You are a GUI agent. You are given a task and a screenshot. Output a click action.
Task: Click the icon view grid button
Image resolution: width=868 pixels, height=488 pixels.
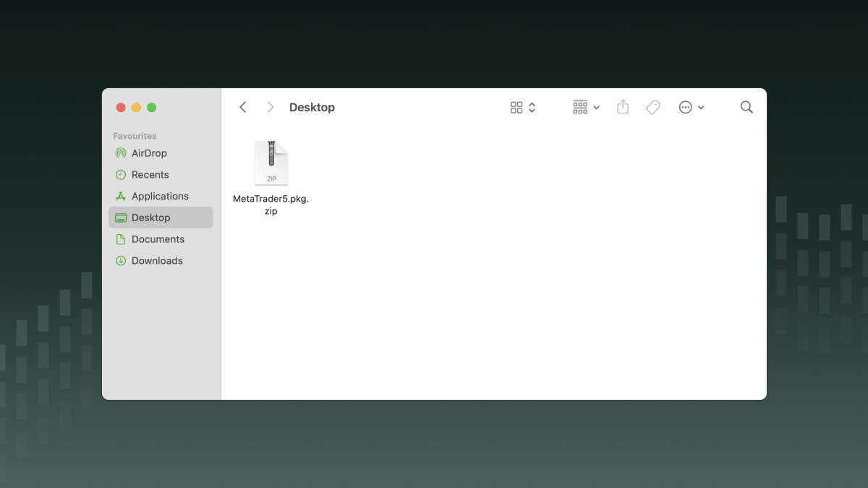(x=516, y=106)
